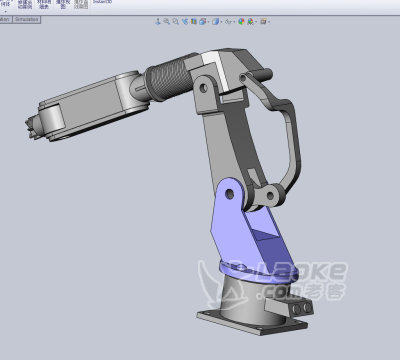Expand the Apply Scene dropdown arrow
The width and height of the screenshot is (400, 360).
pos(256,22)
